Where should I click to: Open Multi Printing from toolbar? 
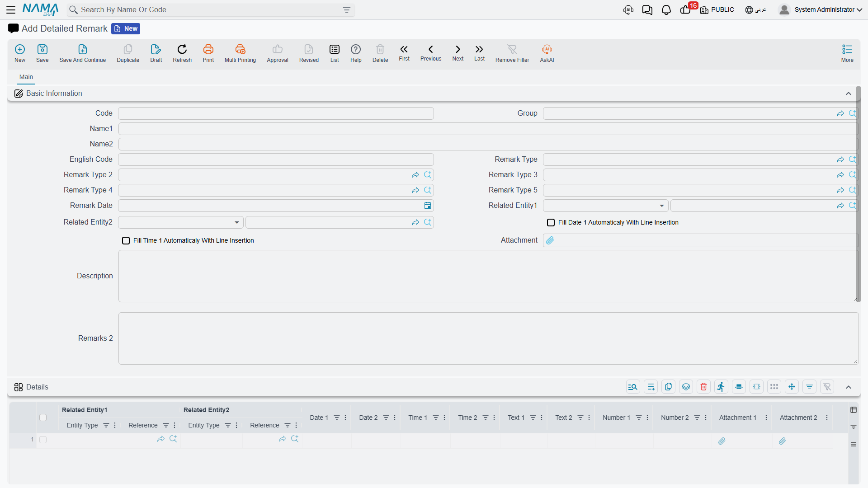[240, 53]
